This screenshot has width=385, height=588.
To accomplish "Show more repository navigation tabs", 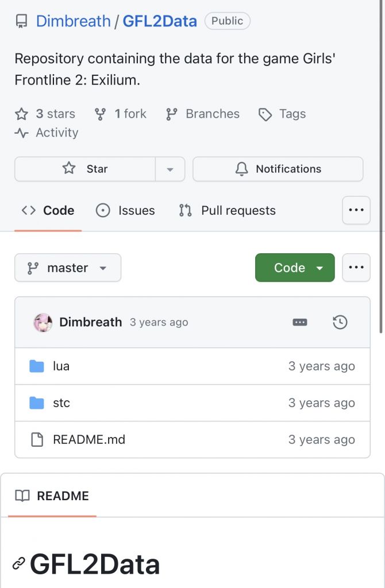I will pyautogui.click(x=356, y=210).
